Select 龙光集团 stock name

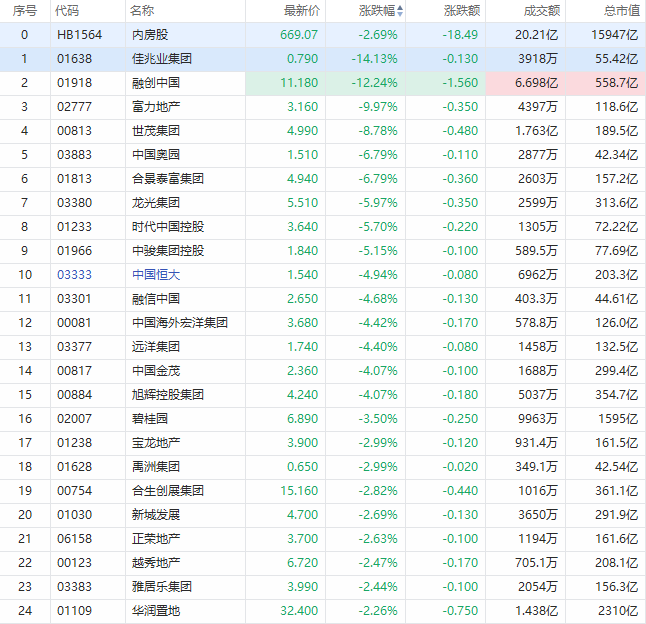(x=156, y=203)
